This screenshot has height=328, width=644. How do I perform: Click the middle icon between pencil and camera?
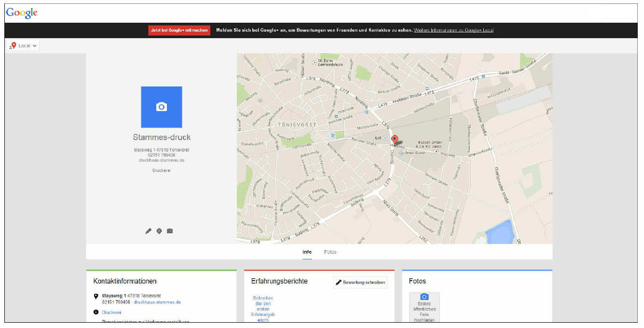159,231
